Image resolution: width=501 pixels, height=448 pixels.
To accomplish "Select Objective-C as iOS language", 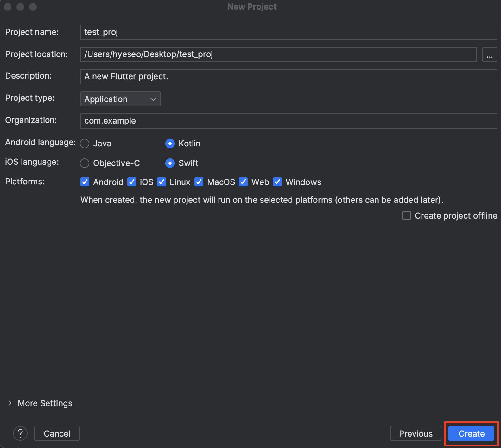I will [x=85, y=163].
